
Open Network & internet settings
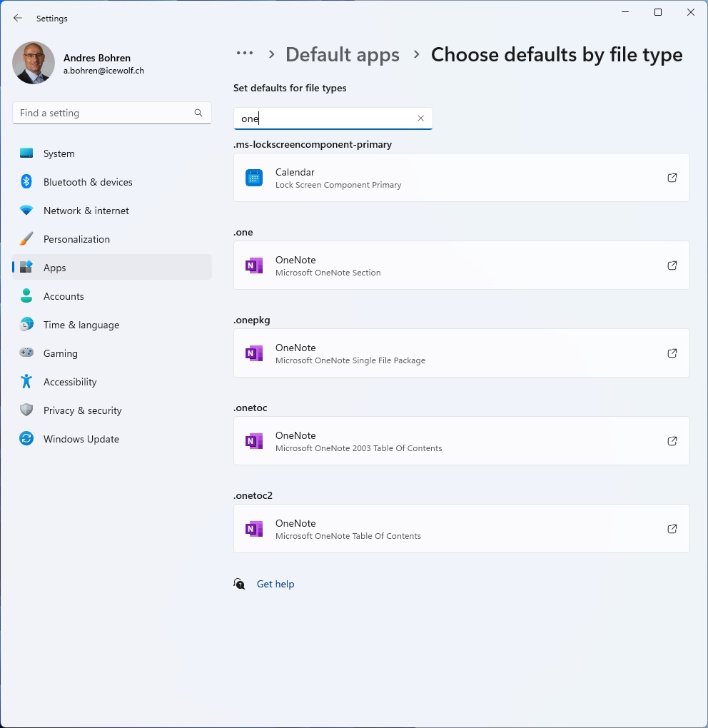coord(112,211)
